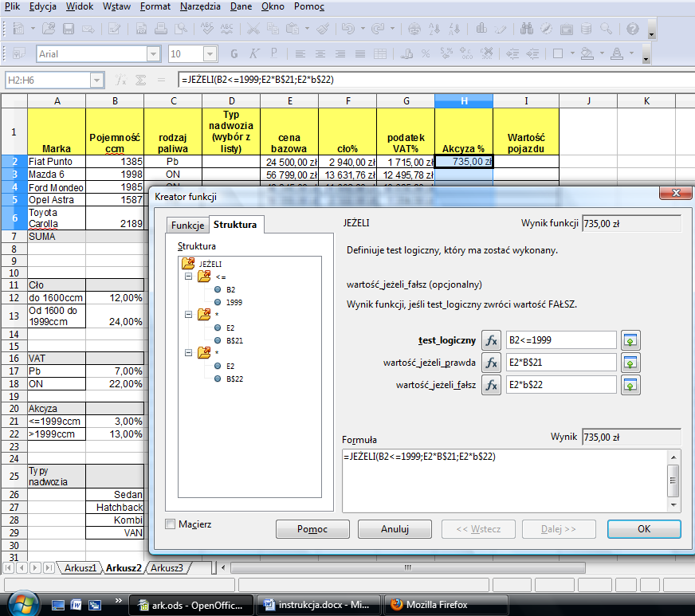Switch to the Arkusz3 sheet tab
Image resolution: width=695 pixels, height=616 pixels.
pyautogui.click(x=167, y=568)
